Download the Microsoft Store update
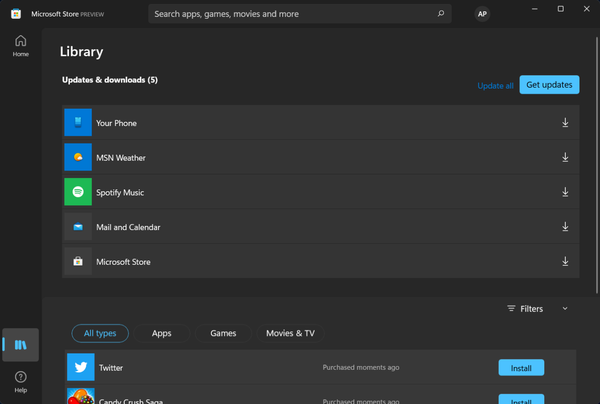 coord(565,262)
